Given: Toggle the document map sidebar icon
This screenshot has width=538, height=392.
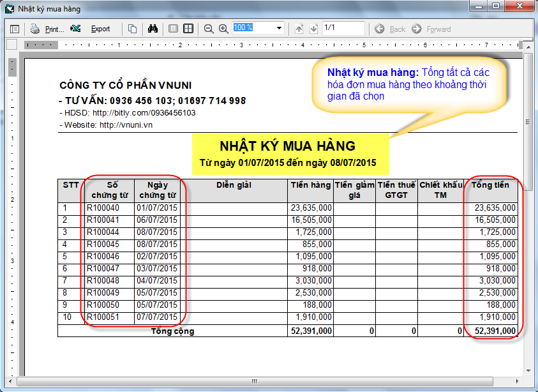Looking at the screenshot, I should (x=15, y=29).
